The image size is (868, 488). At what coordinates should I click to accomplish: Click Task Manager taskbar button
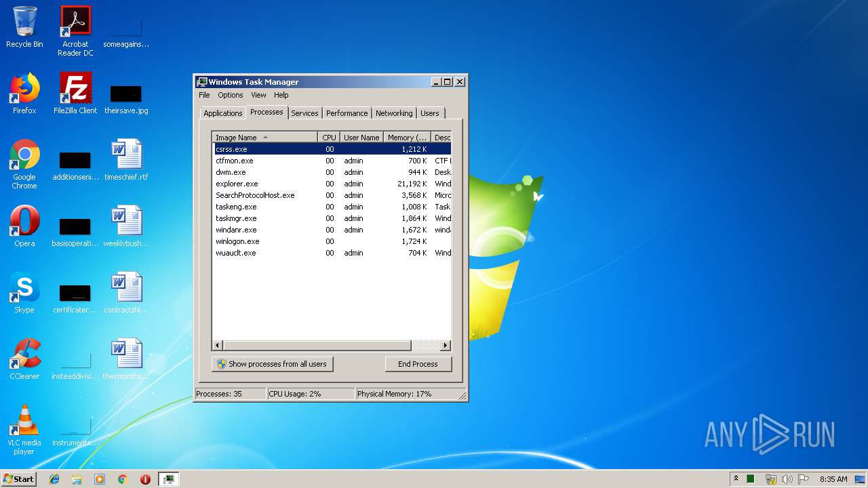coord(168,479)
